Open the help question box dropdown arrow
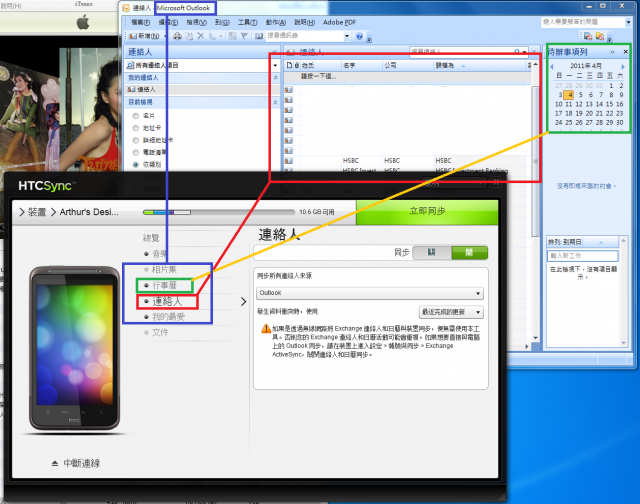The height and width of the screenshot is (504, 640). coord(628,22)
